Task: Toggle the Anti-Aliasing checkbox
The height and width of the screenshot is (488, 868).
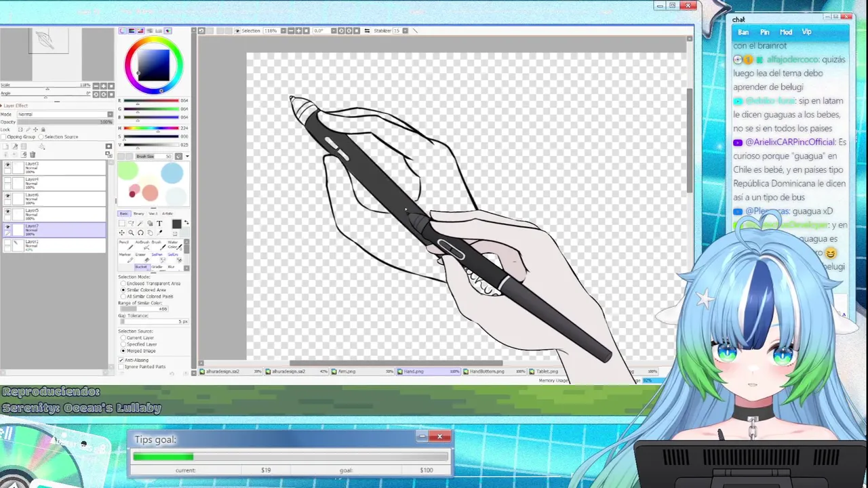Action: click(x=121, y=360)
